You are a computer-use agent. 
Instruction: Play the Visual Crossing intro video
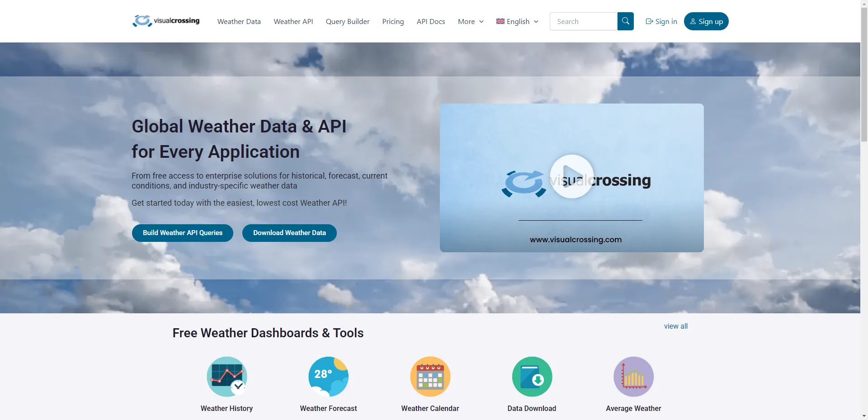click(571, 177)
